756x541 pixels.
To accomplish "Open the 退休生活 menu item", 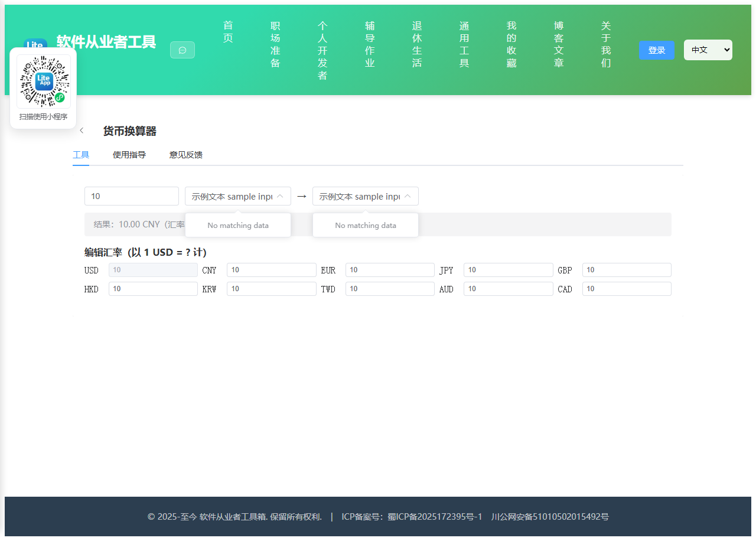I will (x=417, y=44).
